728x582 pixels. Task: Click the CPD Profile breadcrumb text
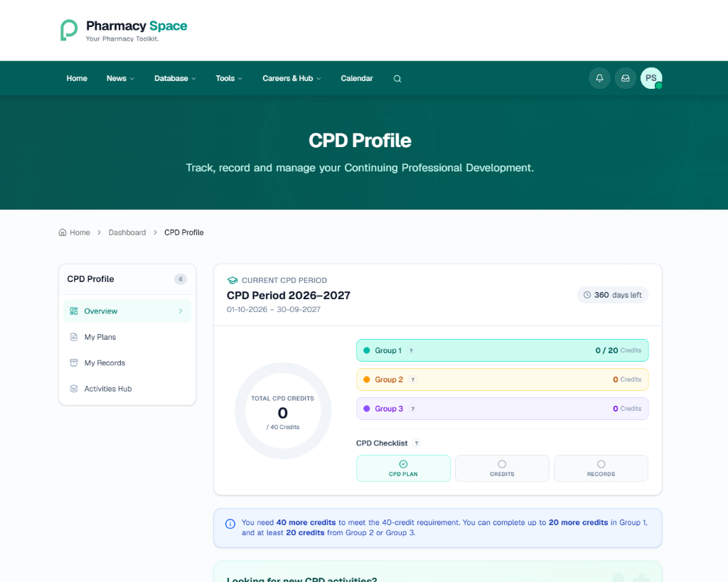coord(184,232)
